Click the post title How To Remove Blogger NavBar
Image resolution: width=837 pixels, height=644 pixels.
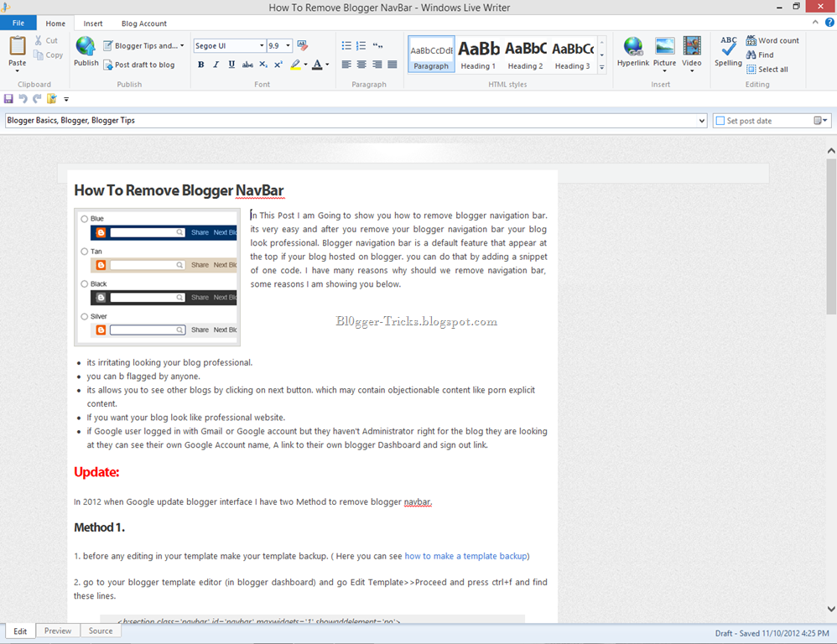tap(179, 190)
